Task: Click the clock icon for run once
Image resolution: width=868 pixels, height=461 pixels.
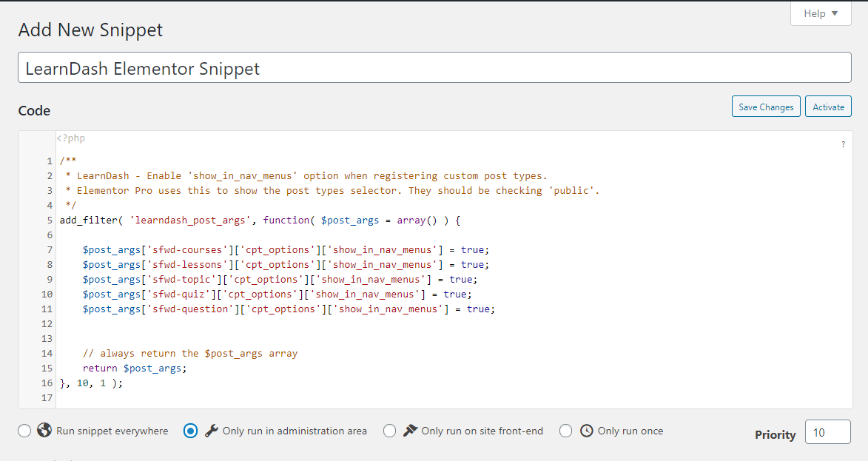Action: tap(586, 431)
